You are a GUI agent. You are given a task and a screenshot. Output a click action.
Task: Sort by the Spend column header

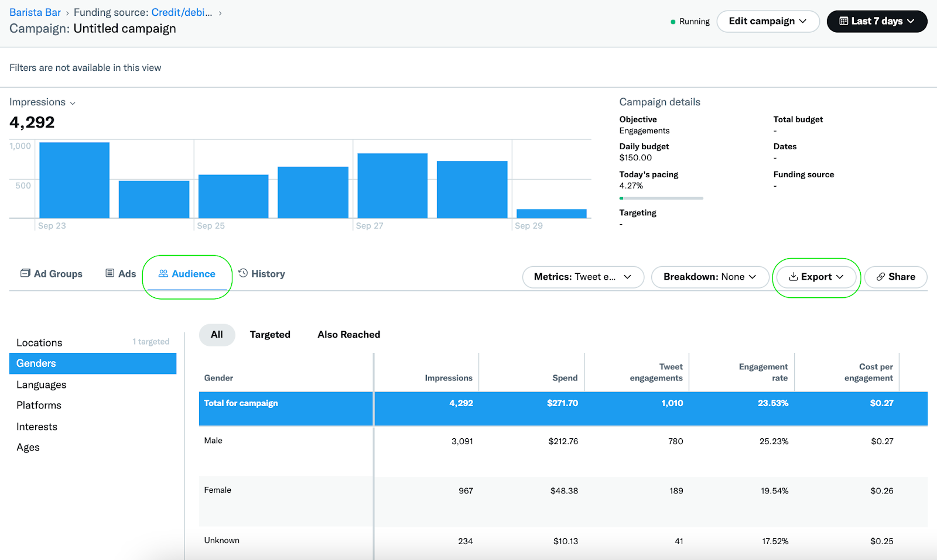[x=565, y=378]
